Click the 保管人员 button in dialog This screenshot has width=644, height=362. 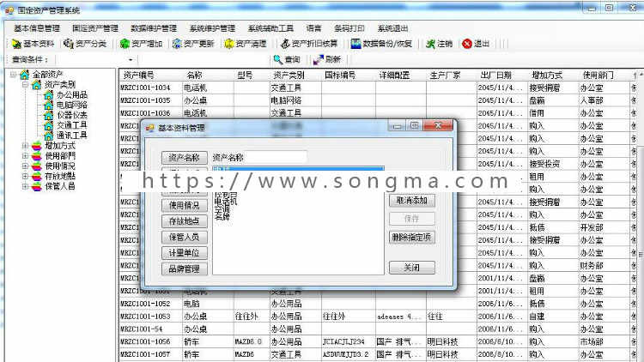click(x=185, y=238)
